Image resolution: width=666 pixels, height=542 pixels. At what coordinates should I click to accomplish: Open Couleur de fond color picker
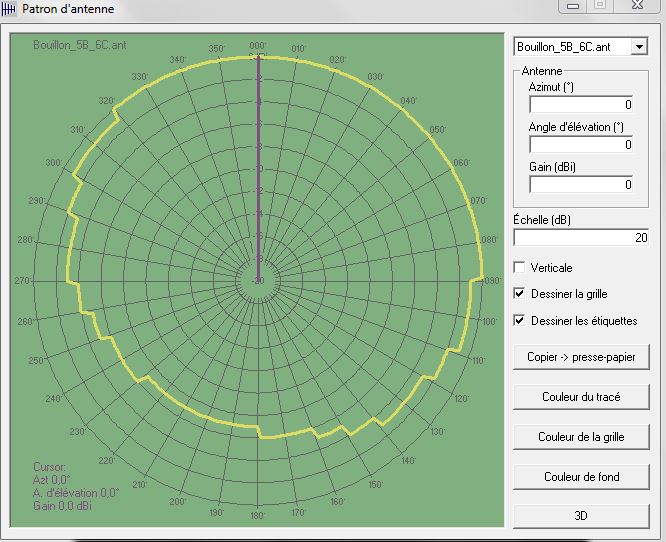[581, 477]
